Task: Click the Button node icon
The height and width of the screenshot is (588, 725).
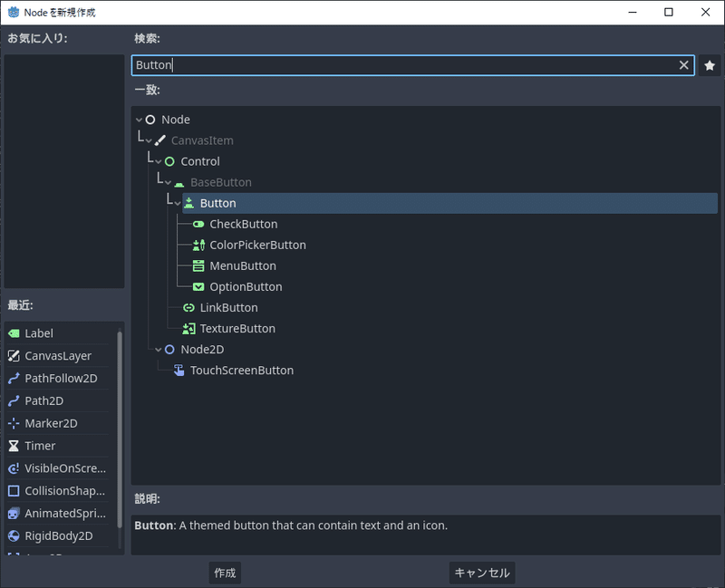Action: point(189,203)
